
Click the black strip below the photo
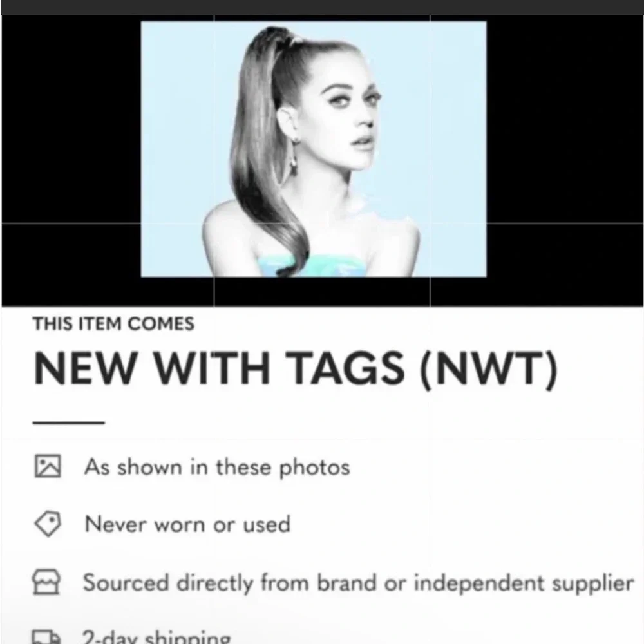tap(322, 292)
